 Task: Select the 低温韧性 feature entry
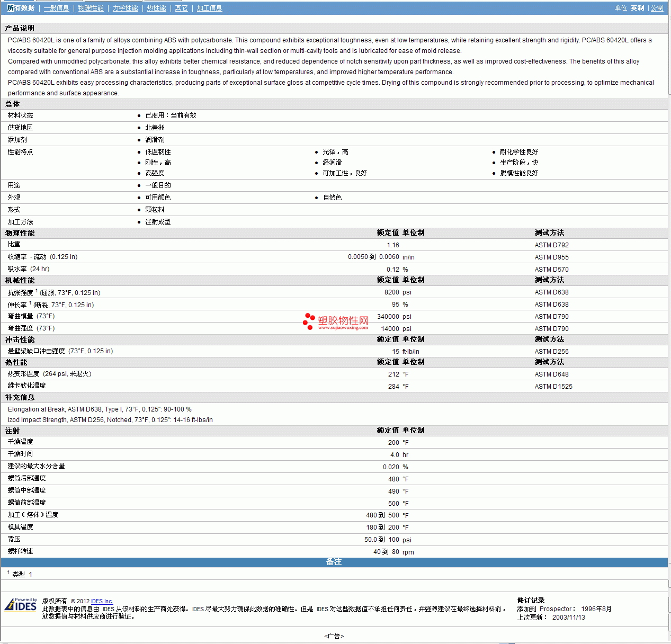[x=158, y=152]
